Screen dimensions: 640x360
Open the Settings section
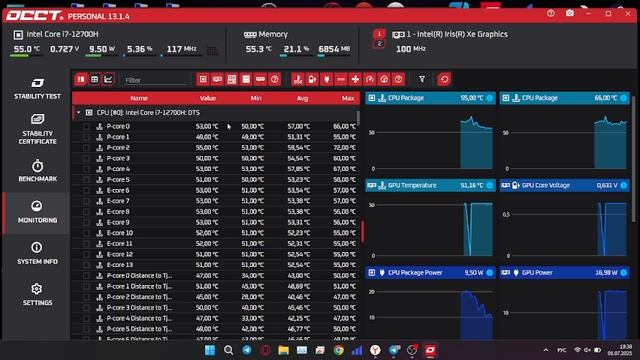pos(37,295)
